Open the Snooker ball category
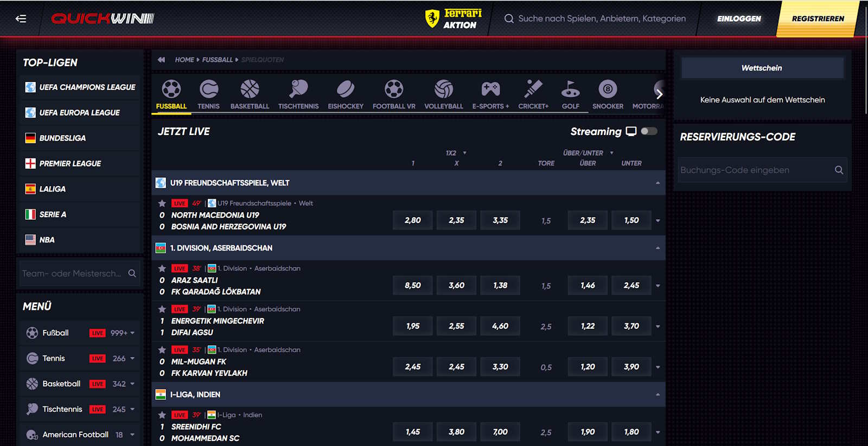Image resolution: width=868 pixels, height=446 pixels. coord(608,90)
